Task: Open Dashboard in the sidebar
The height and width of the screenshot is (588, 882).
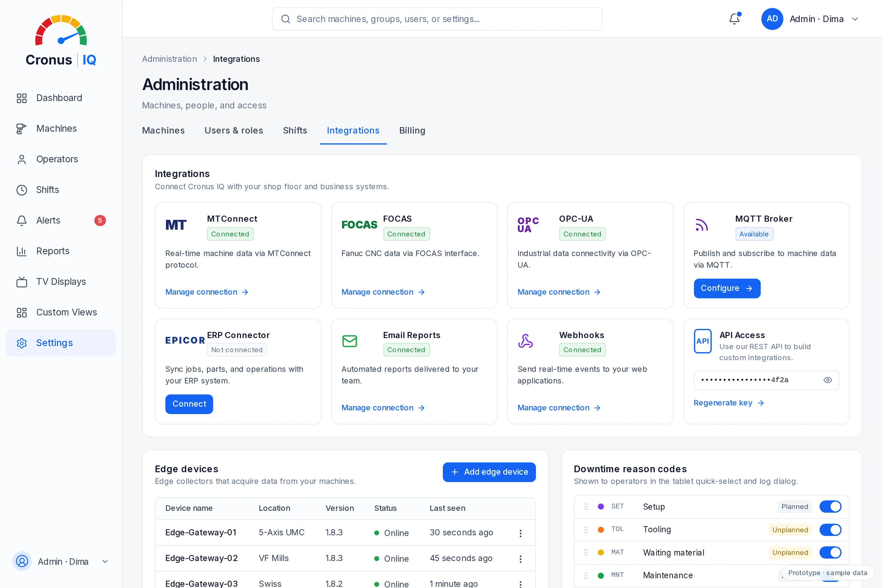Action: pyautogui.click(x=61, y=98)
